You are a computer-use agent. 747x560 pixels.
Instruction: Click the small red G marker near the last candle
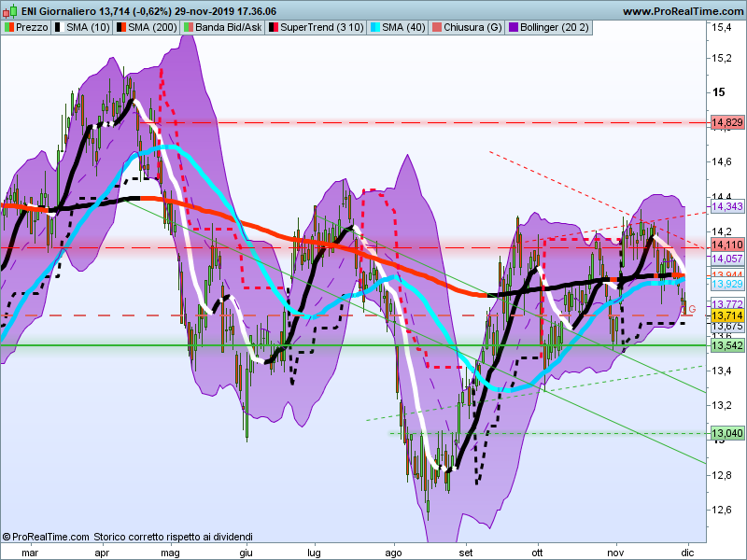692,310
